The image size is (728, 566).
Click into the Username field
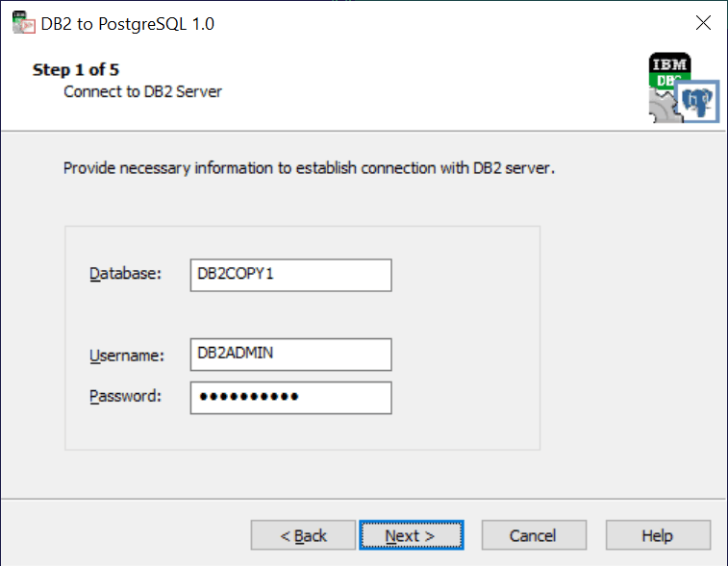[291, 355]
